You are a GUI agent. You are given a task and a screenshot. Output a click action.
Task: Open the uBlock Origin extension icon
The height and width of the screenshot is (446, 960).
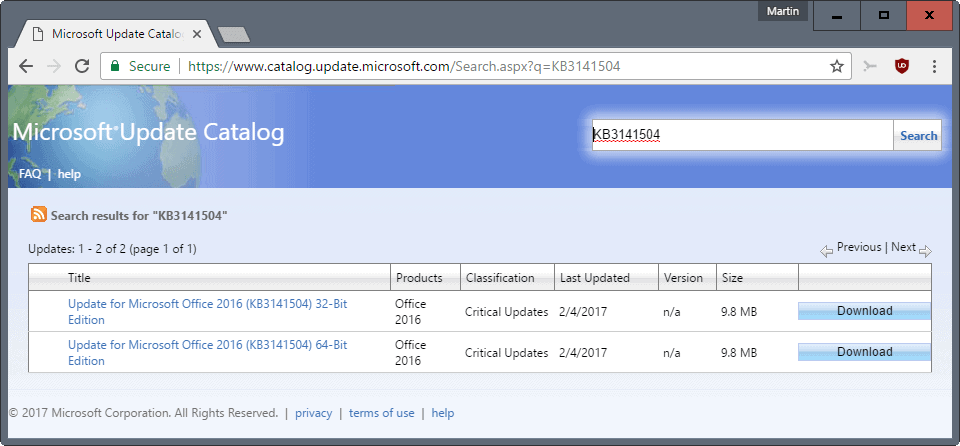click(x=901, y=66)
